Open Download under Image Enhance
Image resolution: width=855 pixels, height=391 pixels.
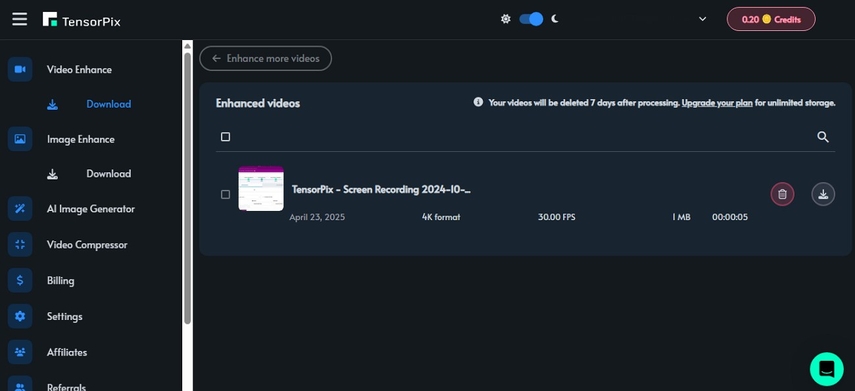[x=109, y=174]
